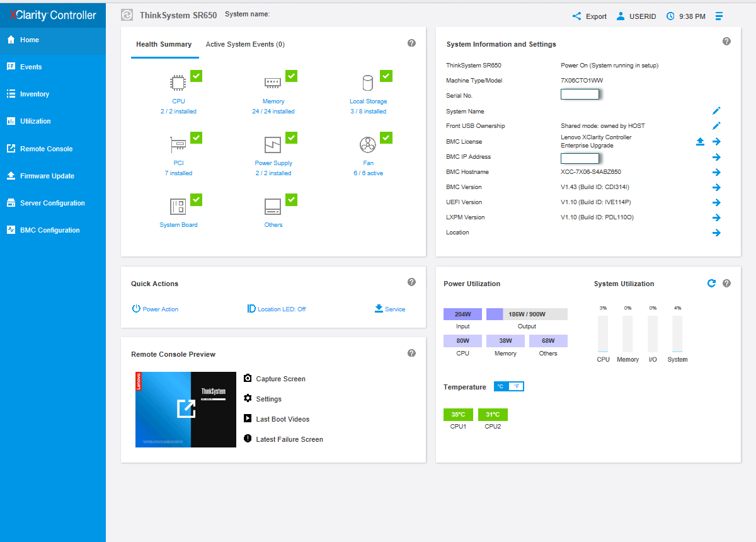
Task: Open Server Configuration in the sidebar
Action: pos(53,203)
